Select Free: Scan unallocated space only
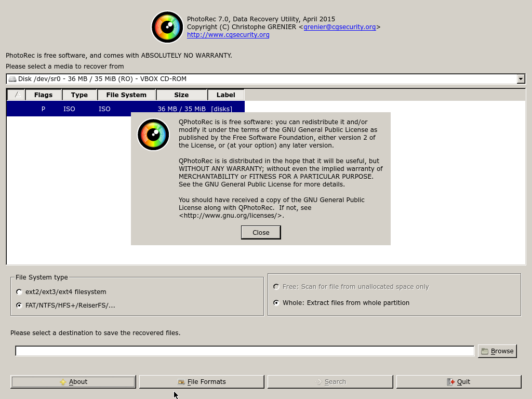Image resolution: width=532 pixels, height=399 pixels. click(x=351, y=287)
